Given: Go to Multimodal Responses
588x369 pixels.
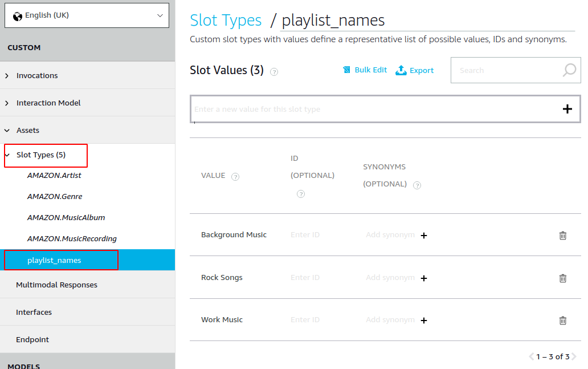Looking at the screenshot, I should 56,285.
